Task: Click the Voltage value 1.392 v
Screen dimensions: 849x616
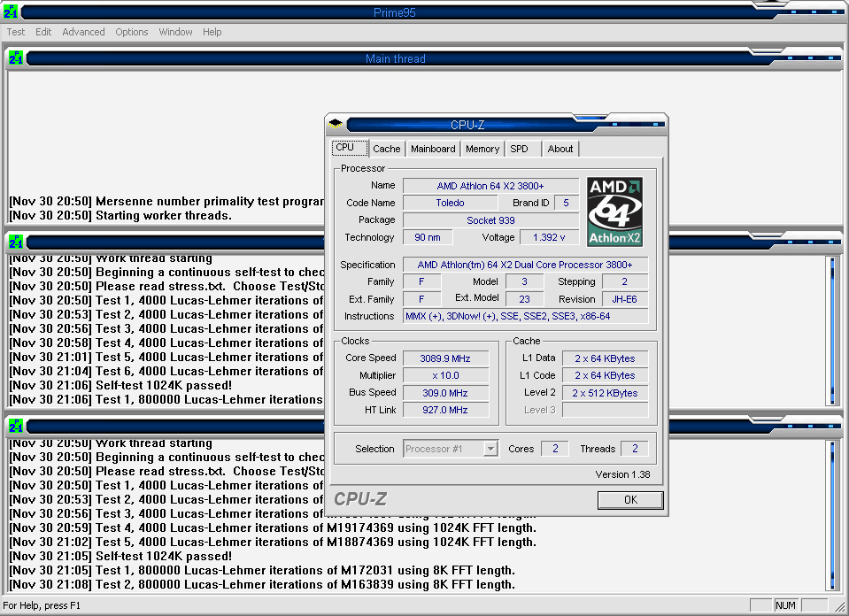Action: (x=549, y=237)
